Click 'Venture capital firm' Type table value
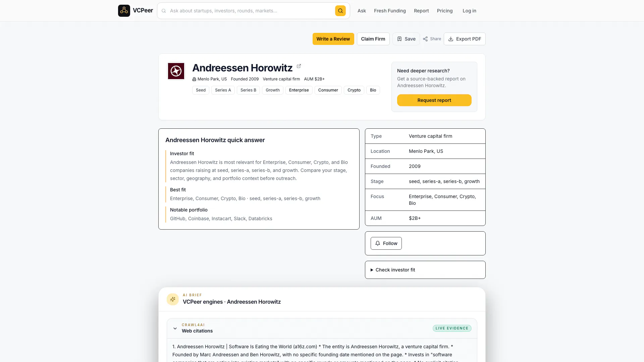This screenshot has height=362, width=644. tap(430, 136)
